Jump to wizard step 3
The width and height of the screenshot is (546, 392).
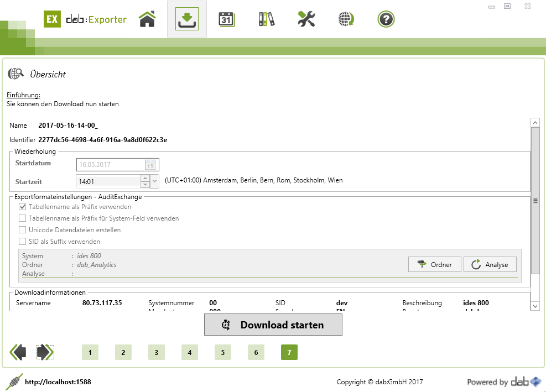coord(157,352)
